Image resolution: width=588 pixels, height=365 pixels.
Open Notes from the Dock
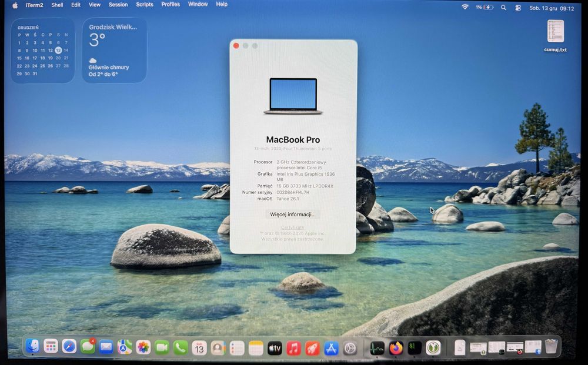coord(256,348)
